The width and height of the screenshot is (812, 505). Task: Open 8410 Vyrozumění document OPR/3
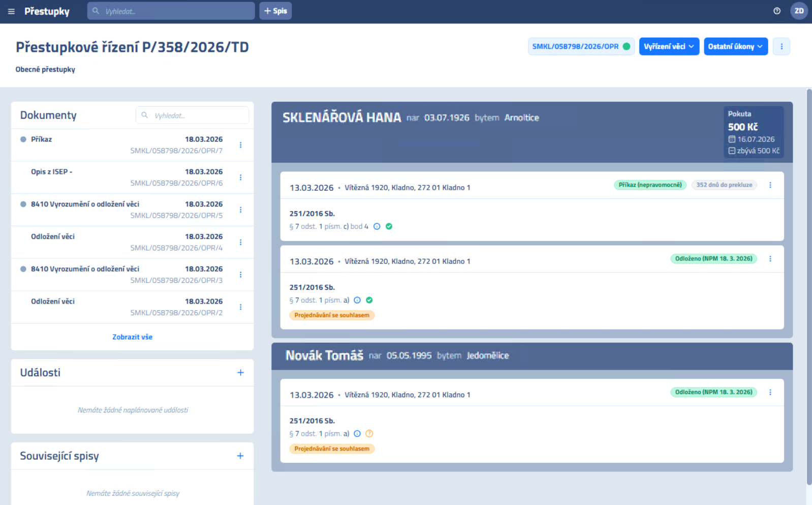[x=132, y=275]
